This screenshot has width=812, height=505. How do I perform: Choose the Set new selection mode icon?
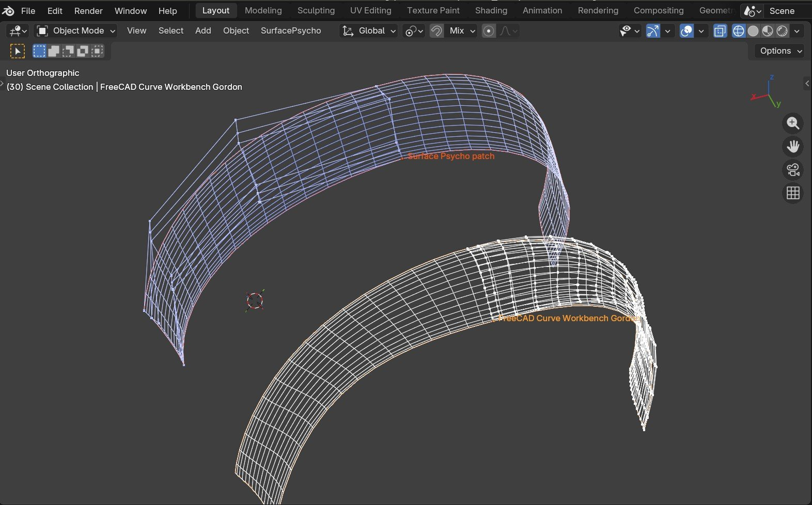point(39,51)
